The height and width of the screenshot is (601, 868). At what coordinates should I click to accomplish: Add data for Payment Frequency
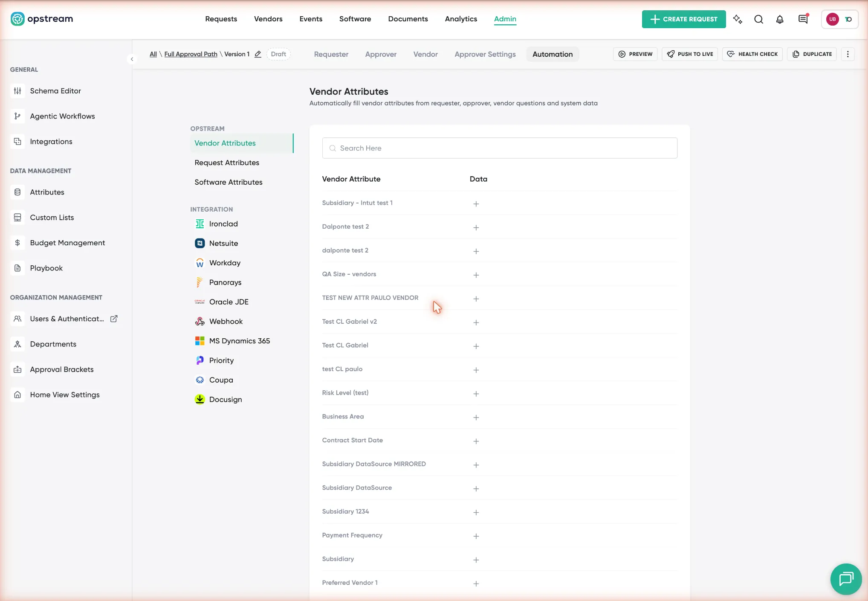[476, 536]
